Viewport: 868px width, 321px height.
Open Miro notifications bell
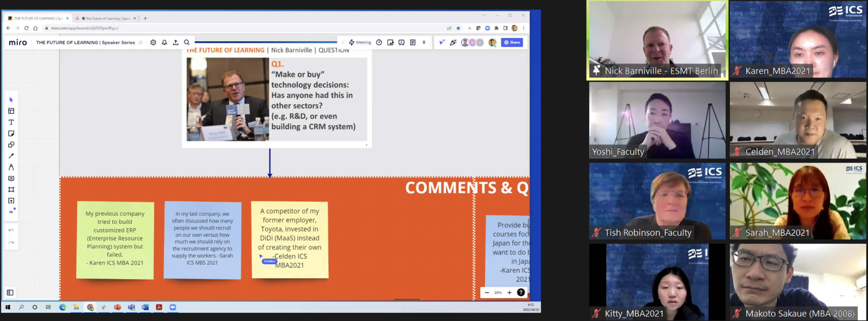tap(164, 43)
